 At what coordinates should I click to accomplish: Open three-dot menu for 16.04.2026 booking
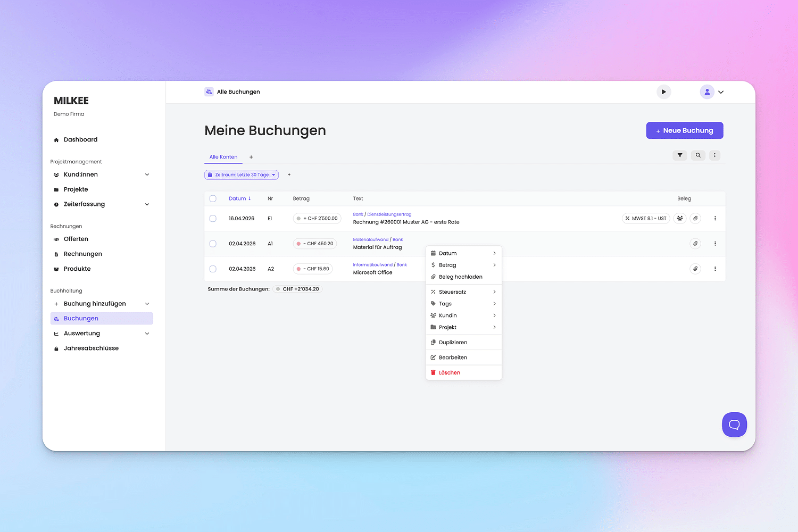coord(715,219)
